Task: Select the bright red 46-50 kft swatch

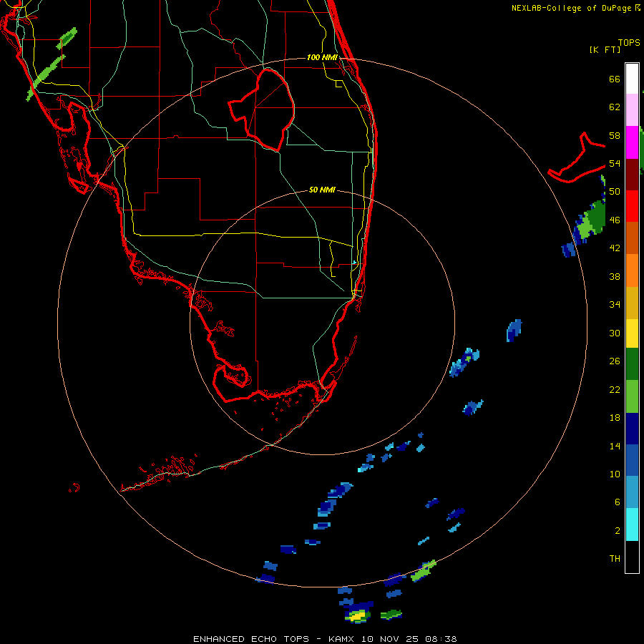Action: pos(632,206)
